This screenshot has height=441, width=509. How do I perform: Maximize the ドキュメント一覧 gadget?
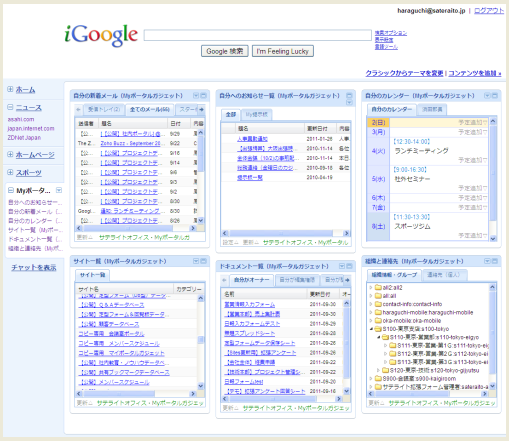pos(349,266)
